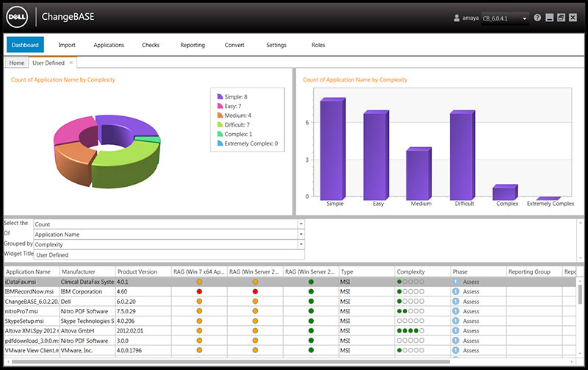The height and width of the screenshot is (370, 588).
Task: Click the horizontal scrollbar below the table
Action: pos(231,362)
